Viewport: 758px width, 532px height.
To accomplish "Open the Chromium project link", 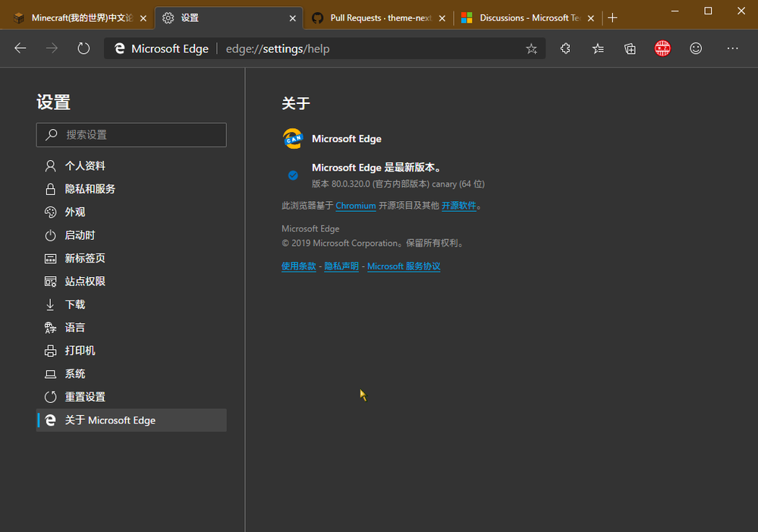I will point(355,206).
